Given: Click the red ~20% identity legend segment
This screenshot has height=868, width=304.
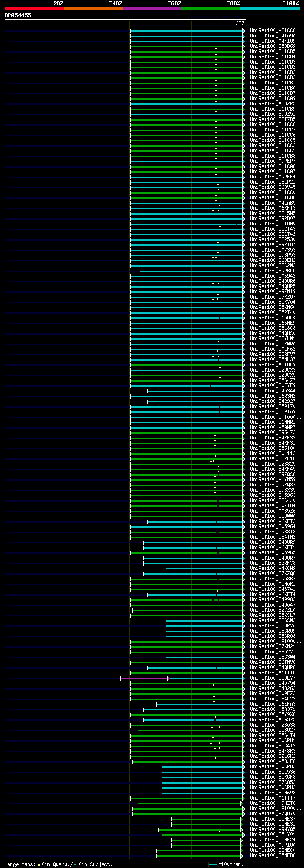Looking at the screenshot, I should 34,8.
